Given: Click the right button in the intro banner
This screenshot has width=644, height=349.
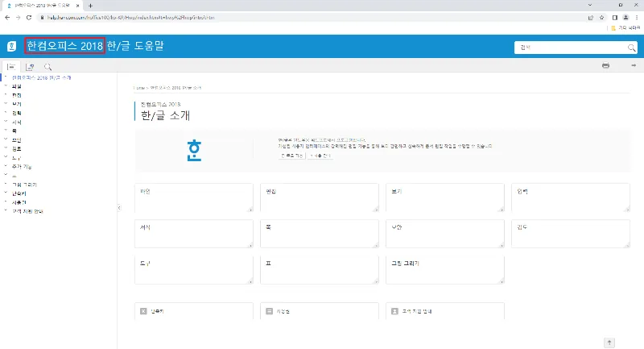Looking at the screenshot, I should click(x=320, y=156).
